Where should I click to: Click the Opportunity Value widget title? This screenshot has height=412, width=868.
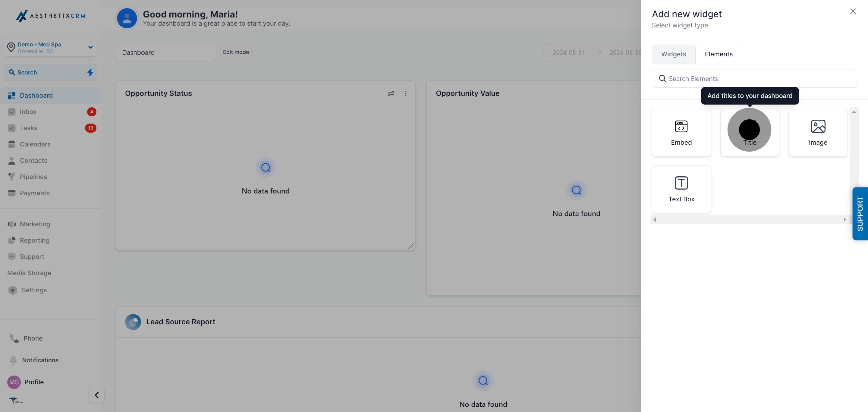click(x=468, y=93)
